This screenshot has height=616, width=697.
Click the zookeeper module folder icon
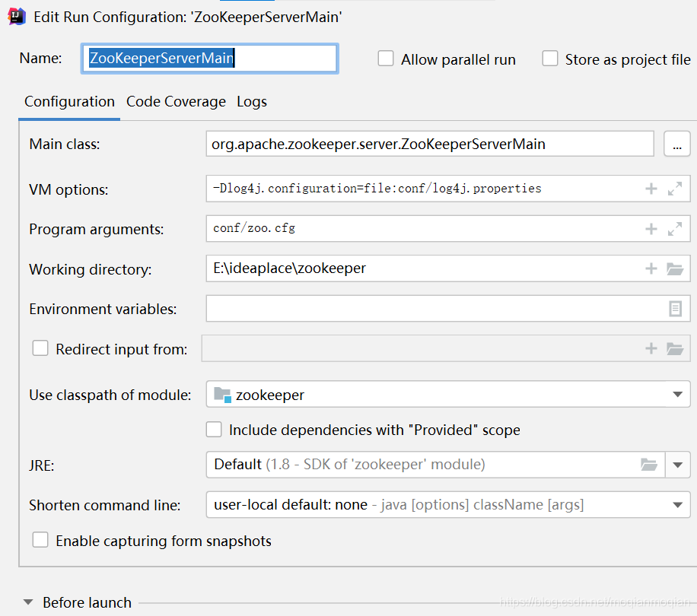point(222,395)
